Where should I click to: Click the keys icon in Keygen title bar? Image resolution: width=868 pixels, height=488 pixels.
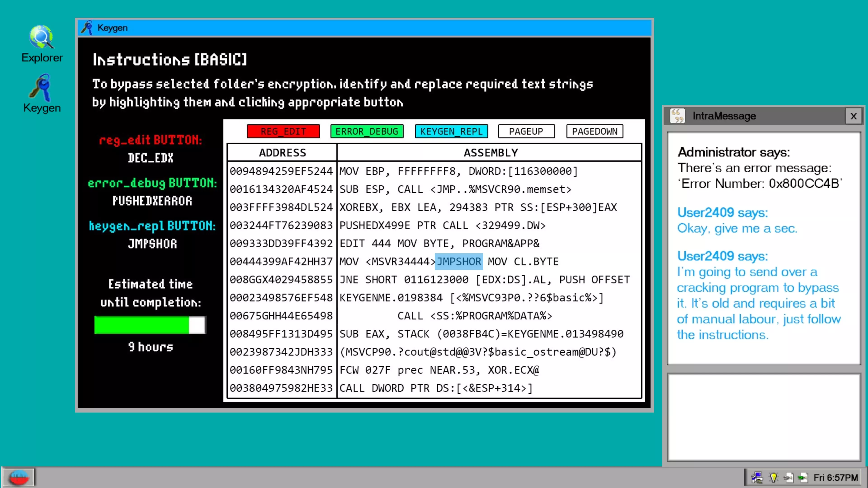(87, 28)
